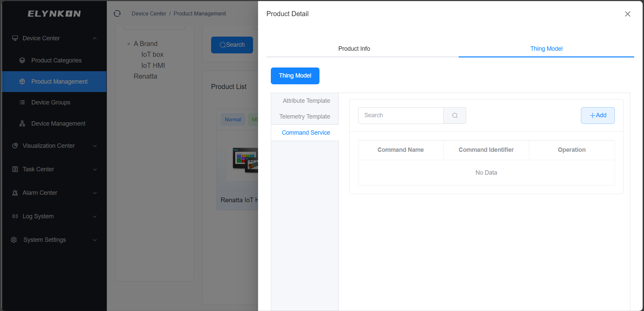Click the Visualization Center pie chart icon
The image size is (644, 311).
15,146
